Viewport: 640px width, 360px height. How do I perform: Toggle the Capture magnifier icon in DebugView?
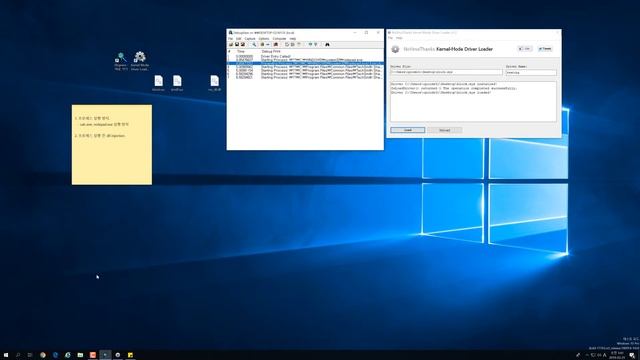[x=254, y=44]
